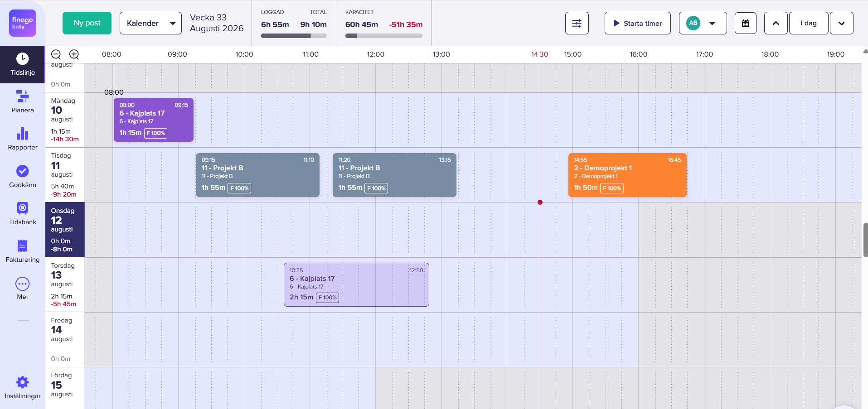Select Torsdag 13 augusti day row

(x=65, y=284)
